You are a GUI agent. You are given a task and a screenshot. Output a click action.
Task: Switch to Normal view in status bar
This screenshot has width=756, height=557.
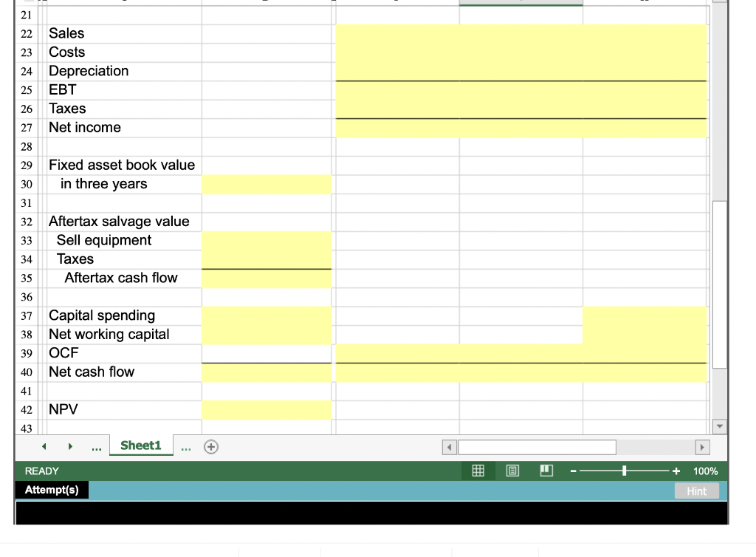478,471
